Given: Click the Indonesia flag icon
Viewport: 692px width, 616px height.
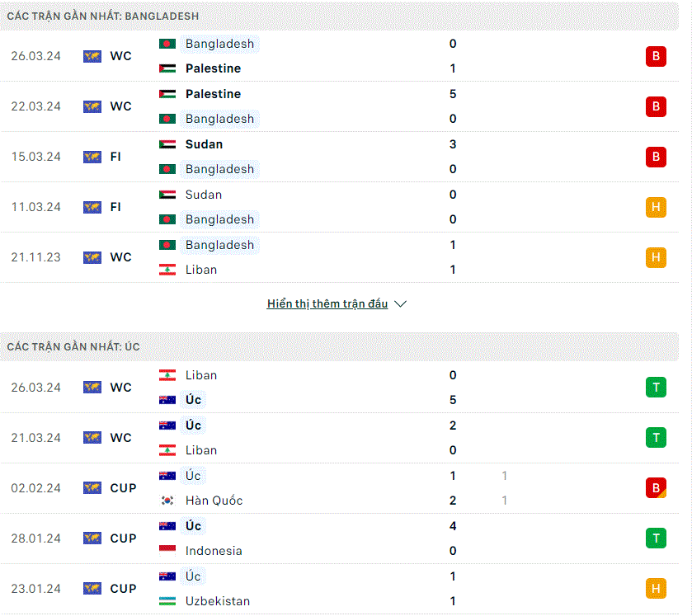Looking at the screenshot, I should 167,551.
